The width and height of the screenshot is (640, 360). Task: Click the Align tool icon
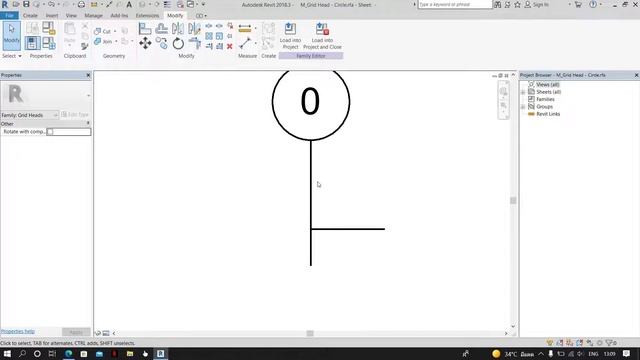point(145,29)
